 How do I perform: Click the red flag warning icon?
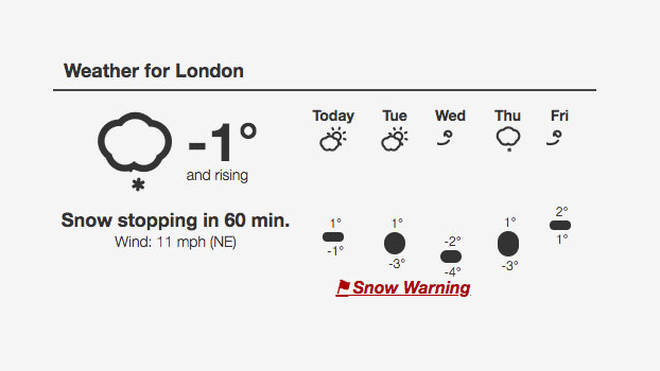click(343, 288)
